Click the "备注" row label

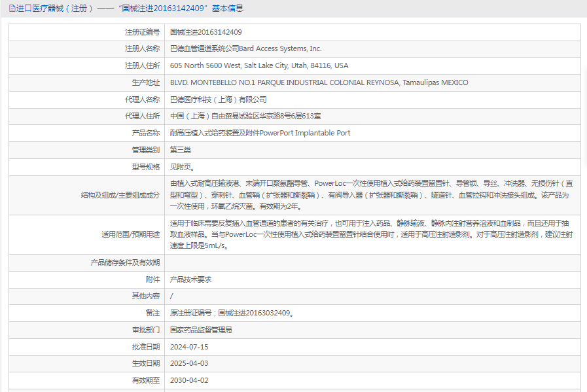[x=152, y=313]
